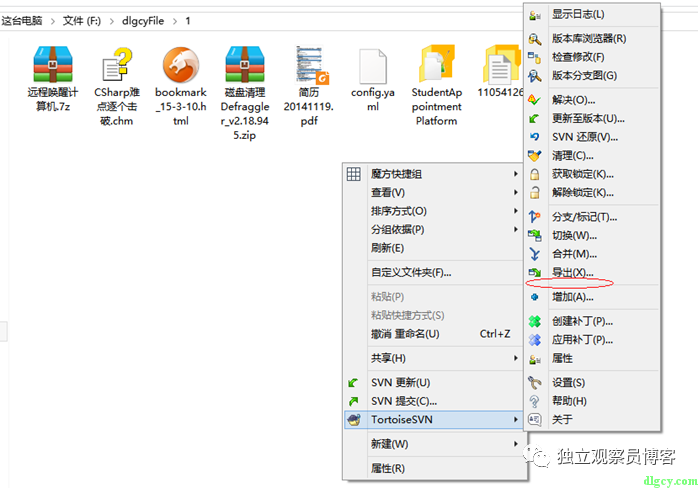Click the Get Lock (获取锁定) padlock icon
The image size is (698, 488).
pos(534,174)
